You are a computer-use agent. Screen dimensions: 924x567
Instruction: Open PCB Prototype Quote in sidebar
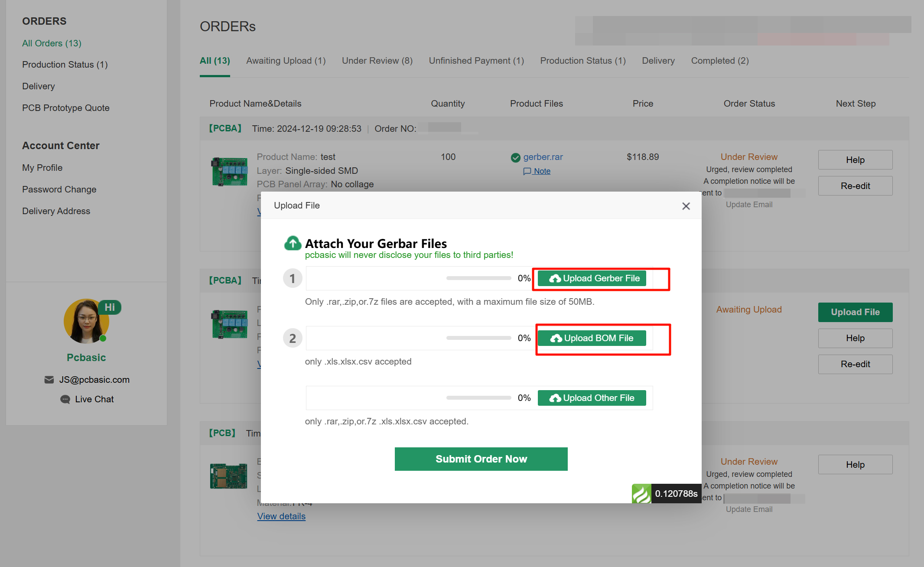[66, 108]
